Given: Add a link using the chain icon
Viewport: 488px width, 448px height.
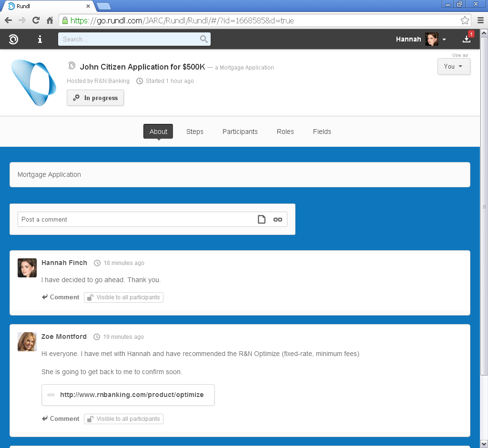Looking at the screenshot, I should pos(277,219).
